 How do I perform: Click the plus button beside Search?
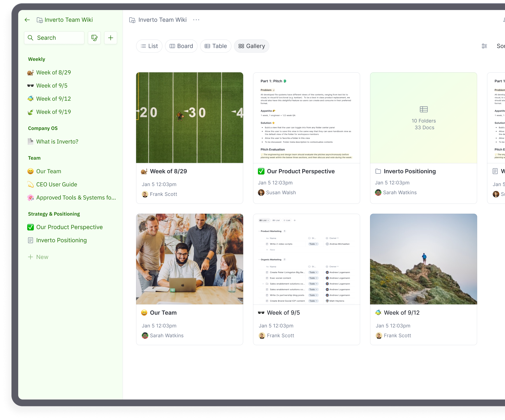coord(111,38)
